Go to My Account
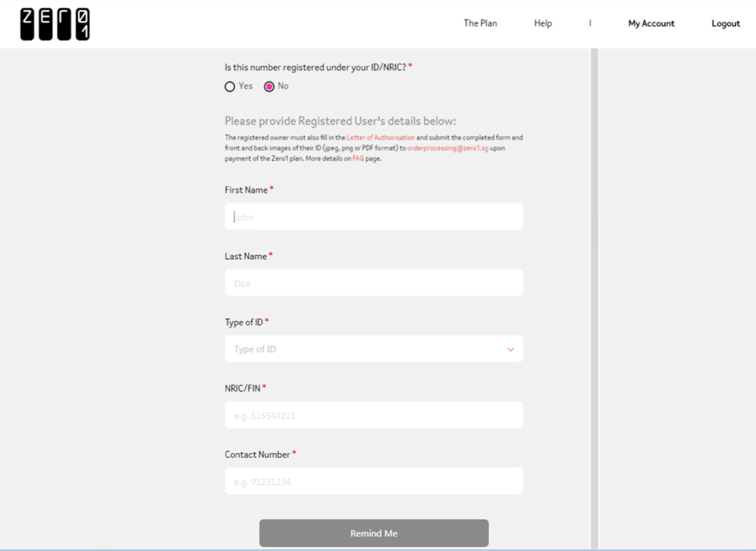Image resolution: width=756 pixels, height=551 pixels. coord(651,23)
